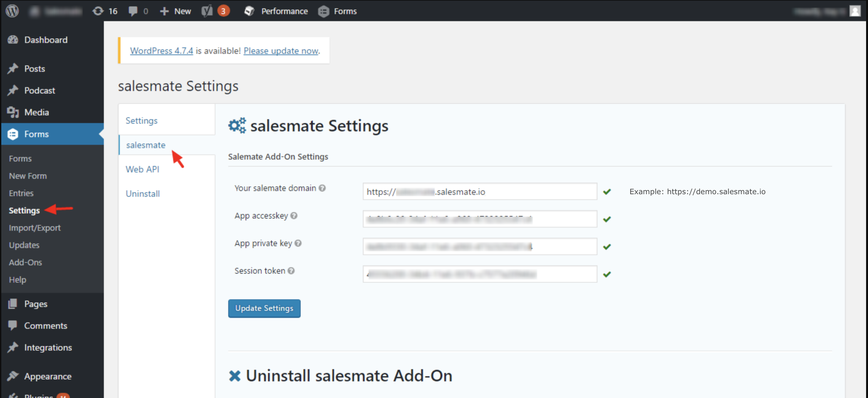Open Entries in sidebar submenu

(x=21, y=193)
